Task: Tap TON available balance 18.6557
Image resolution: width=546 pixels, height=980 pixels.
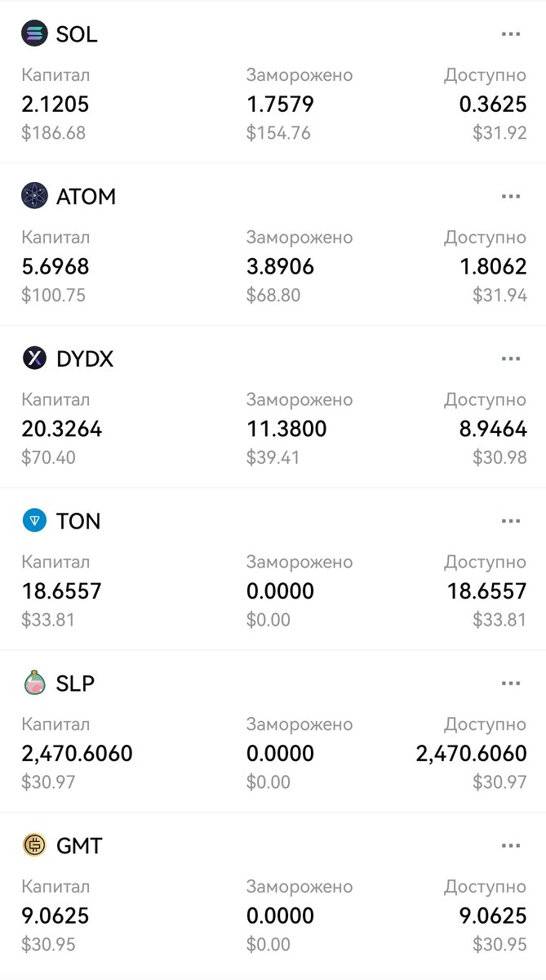Action: (486, 591)
